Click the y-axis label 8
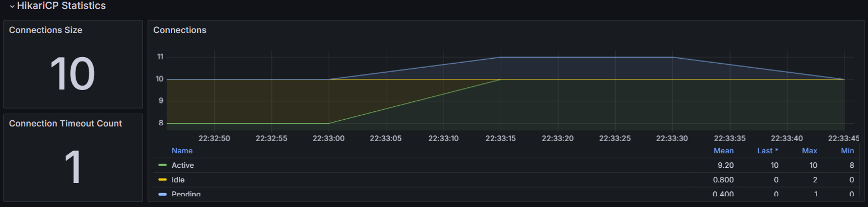 click(161, 123)
